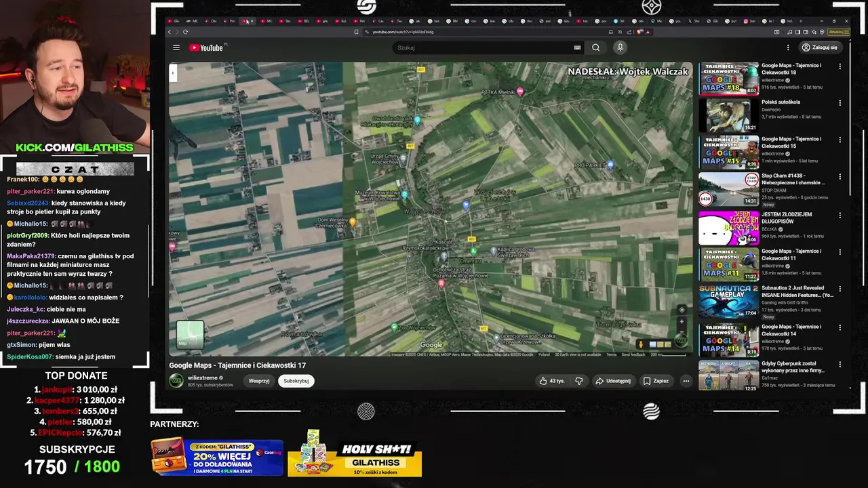Click the HOLY SH*T! GILATHISS partner banner
The width and height of the screenshot is (868, 488).
pos(355,454)
